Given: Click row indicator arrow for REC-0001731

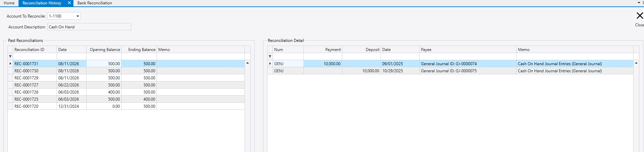Looking at the screenshot, I should 10,64.
